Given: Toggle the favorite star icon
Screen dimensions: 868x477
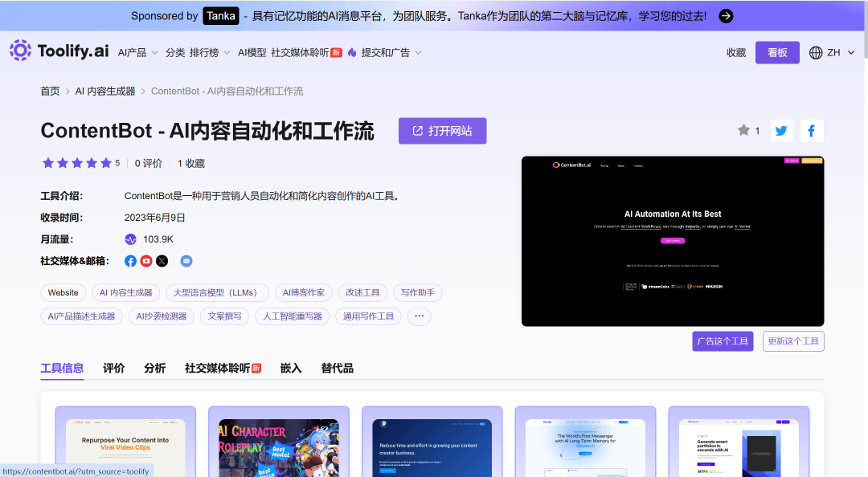Looking at the screenshot, I should tap(743, 131).
